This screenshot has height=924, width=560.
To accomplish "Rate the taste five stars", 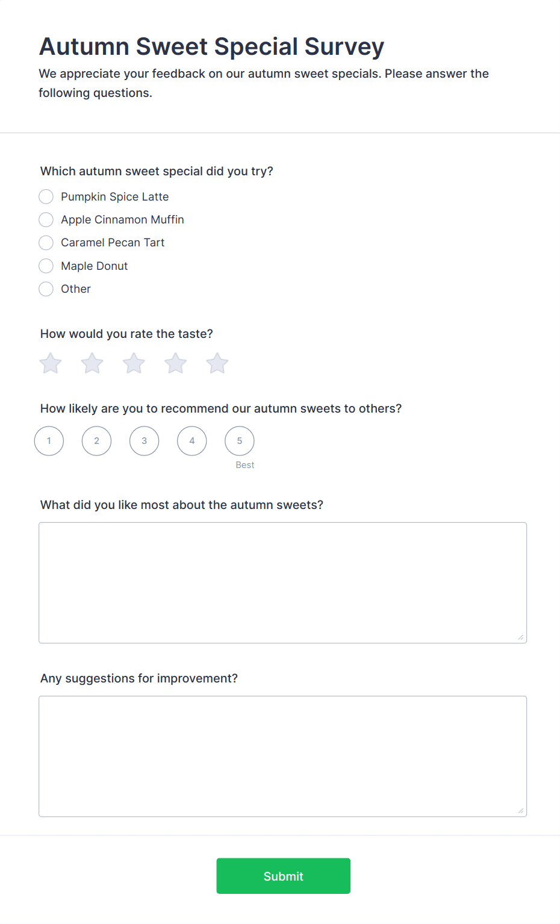I will 217,363.
